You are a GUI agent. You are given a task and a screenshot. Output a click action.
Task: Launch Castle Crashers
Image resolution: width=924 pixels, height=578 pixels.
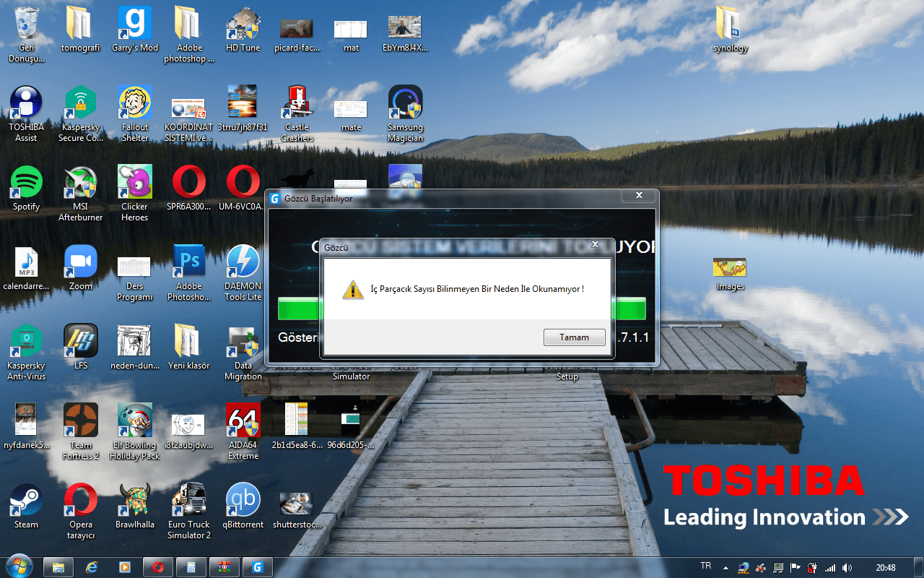(x=297, y=113)
